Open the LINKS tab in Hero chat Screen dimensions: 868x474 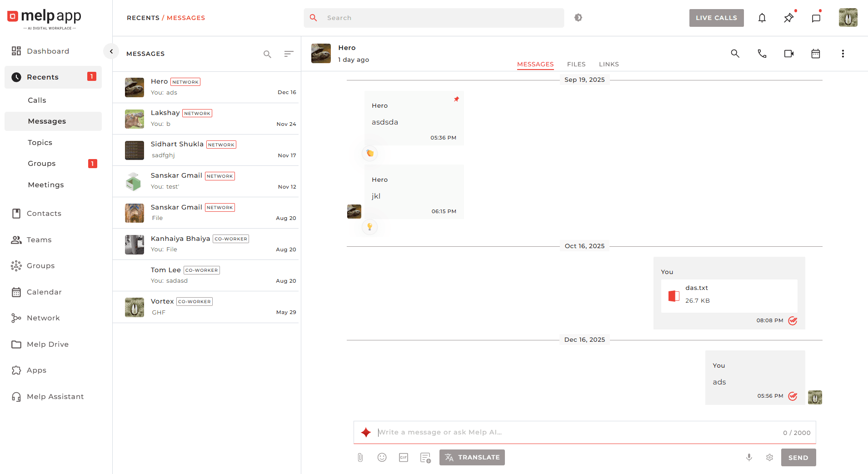609,64
